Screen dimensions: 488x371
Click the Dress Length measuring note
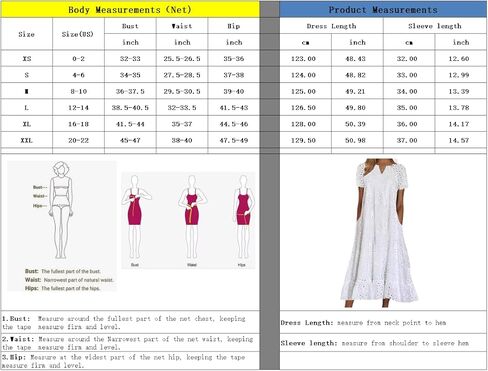pyautogui.click(x=363, y=323)
